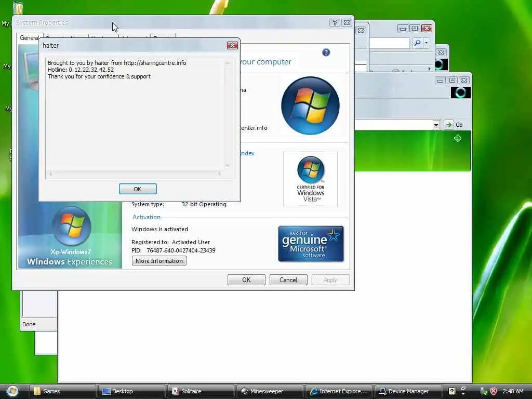
Task: Click the green arrow icon in the page banner
Action: pos(458,138)
